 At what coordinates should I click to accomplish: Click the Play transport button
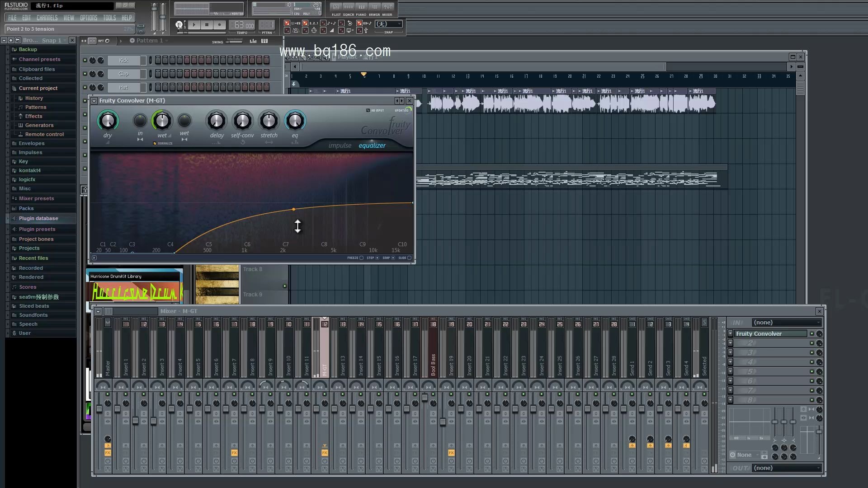click(x=194, y=25)
